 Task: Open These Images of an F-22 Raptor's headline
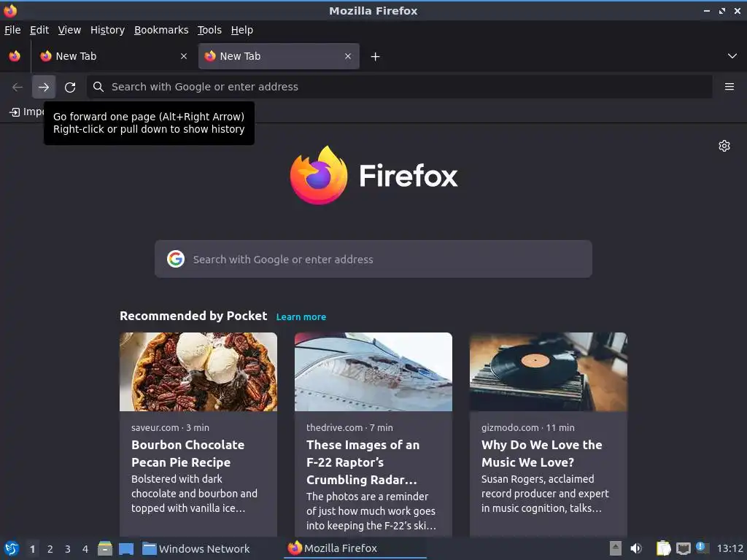[x=363, y=462]
